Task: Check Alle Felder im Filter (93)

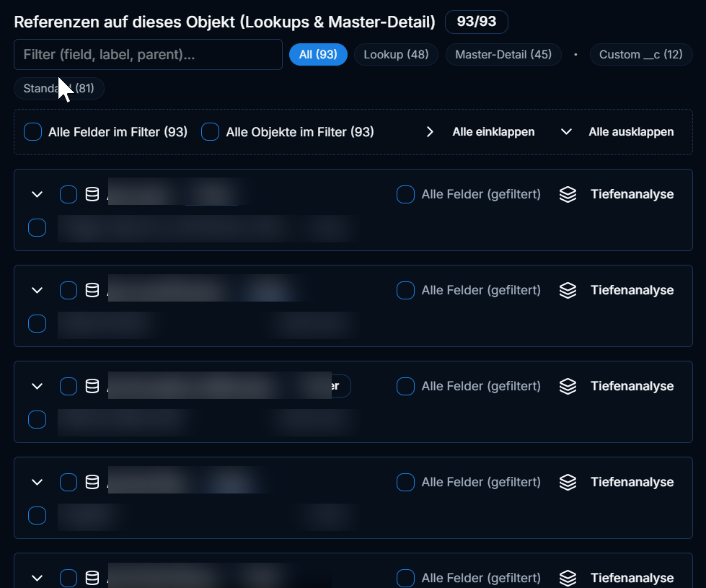Action: [x=33, y=132]
